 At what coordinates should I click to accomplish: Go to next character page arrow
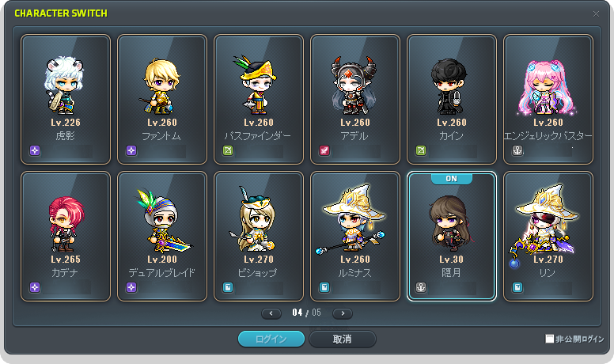coord(343,313)
